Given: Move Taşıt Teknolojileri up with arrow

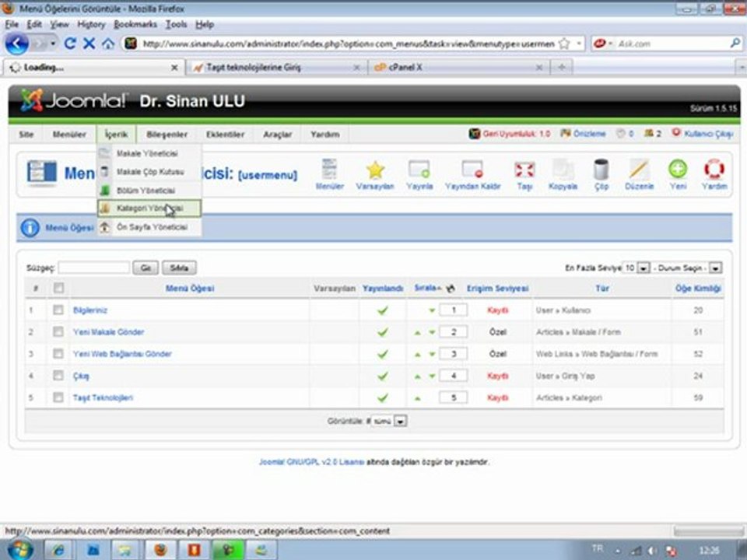Looking at the screenshot, I should click(417, 398).
